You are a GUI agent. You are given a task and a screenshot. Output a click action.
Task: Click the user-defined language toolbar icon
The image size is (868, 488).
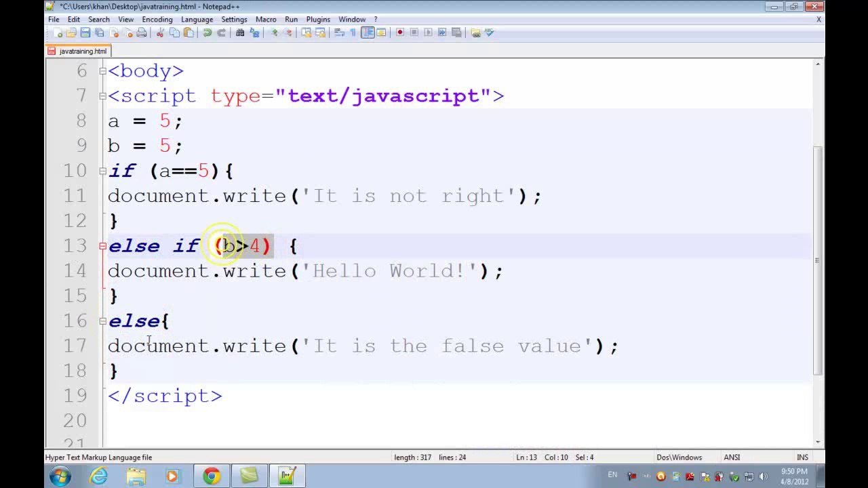point(381,33)
